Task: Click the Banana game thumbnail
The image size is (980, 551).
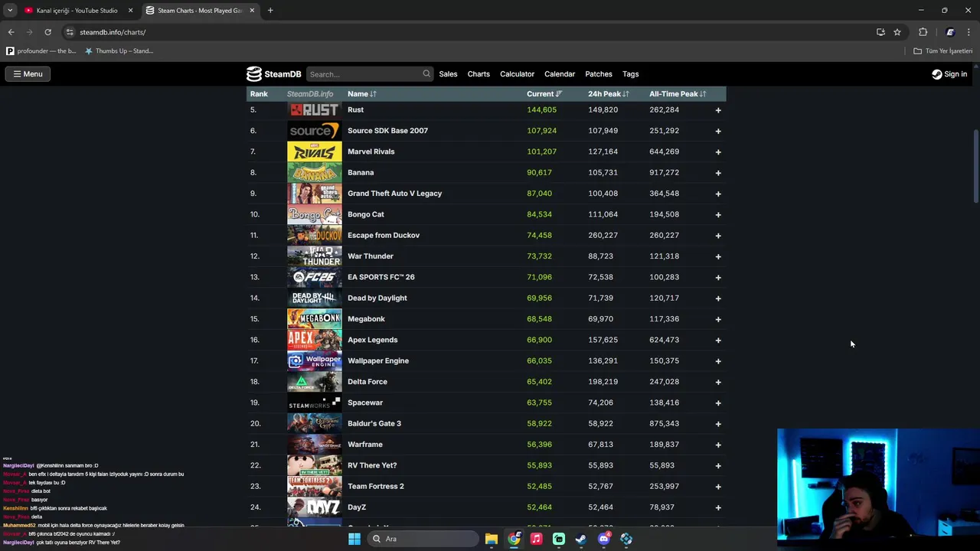Action: (314, 172)
